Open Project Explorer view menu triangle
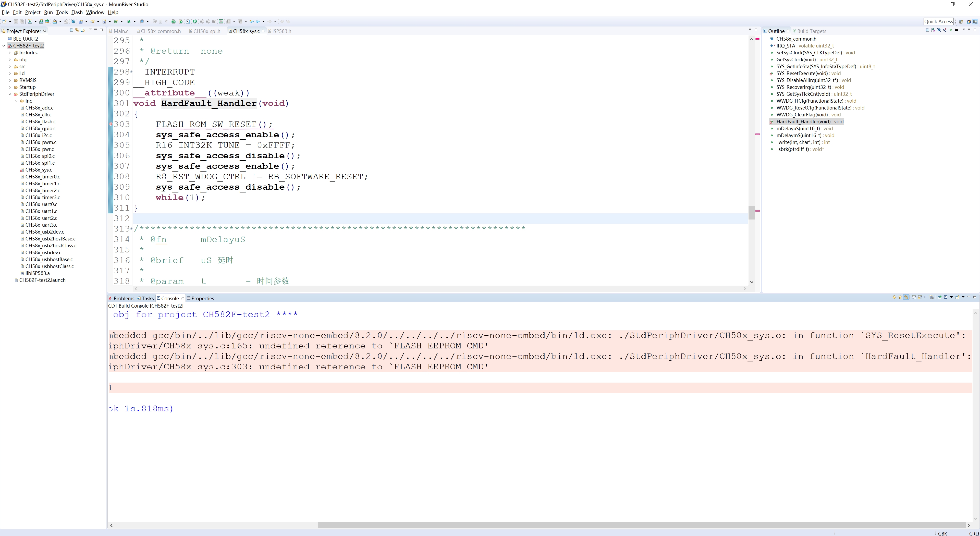 (91, 29)
